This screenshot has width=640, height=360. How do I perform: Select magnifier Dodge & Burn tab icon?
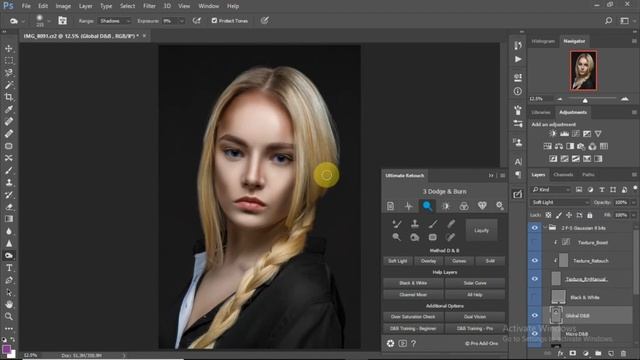pyautogui.click(x=427, y=206)
